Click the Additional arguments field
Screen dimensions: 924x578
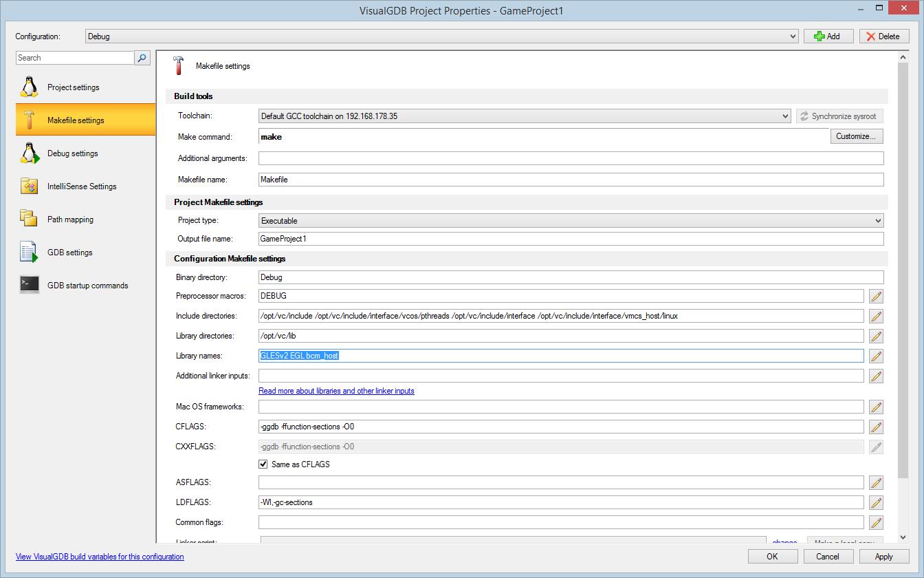(x=571, y=158)
